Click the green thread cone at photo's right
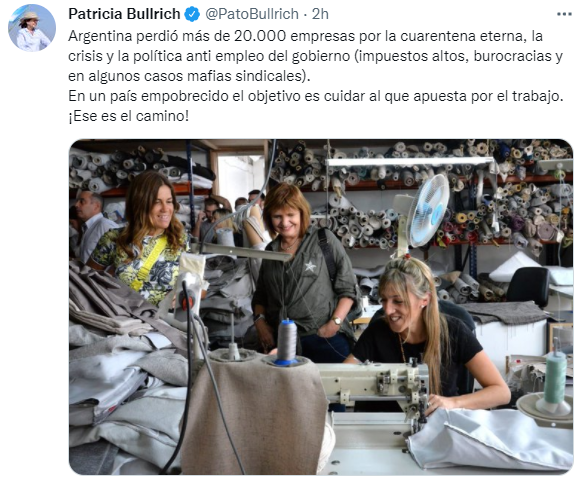Screen dimensions: 585x483 coord(555,377)
